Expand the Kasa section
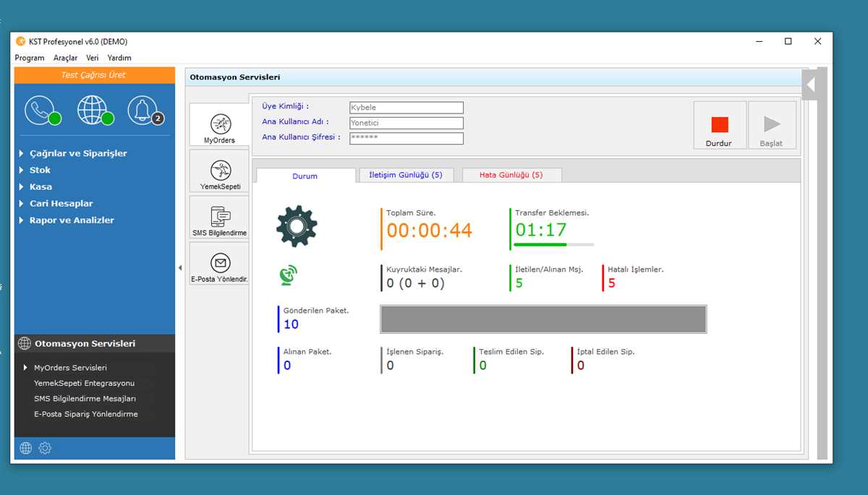Viewport: 868px width, 495px height. (41, 186)
